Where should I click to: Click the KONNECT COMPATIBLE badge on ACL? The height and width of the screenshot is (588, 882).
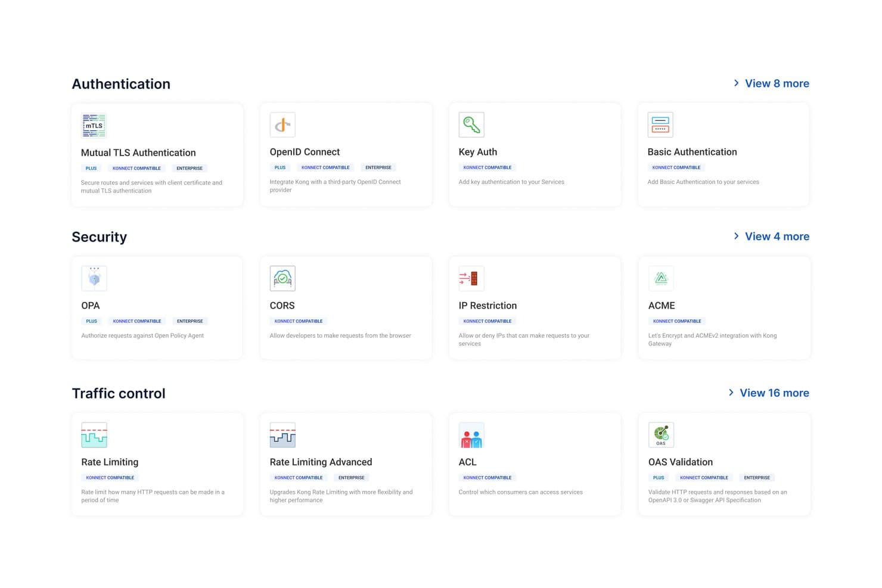(x=487, y=478)
